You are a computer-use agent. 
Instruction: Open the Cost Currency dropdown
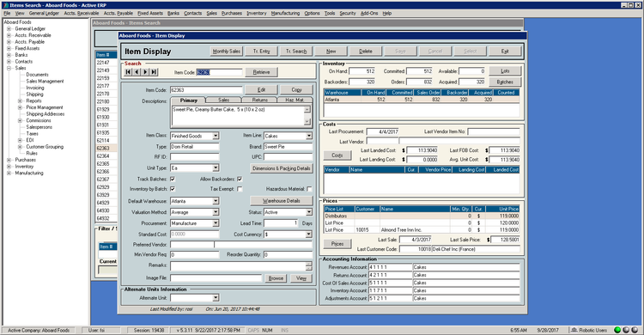click(308, 234)
